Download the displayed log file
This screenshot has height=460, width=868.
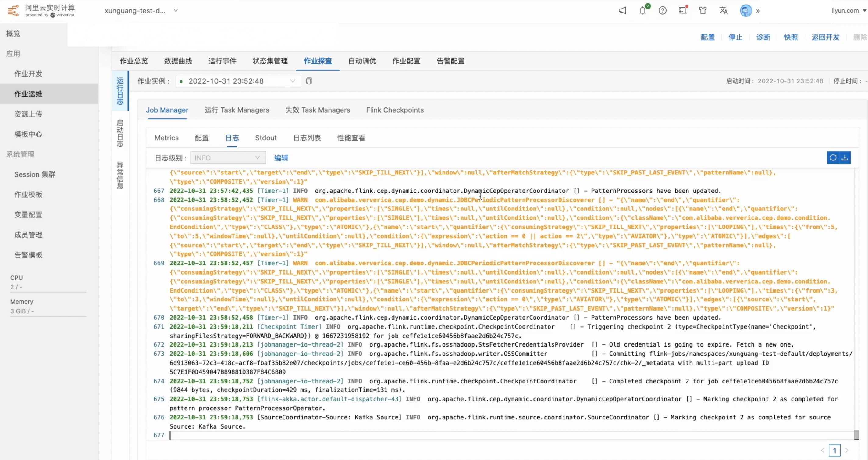tap(845, 157)
